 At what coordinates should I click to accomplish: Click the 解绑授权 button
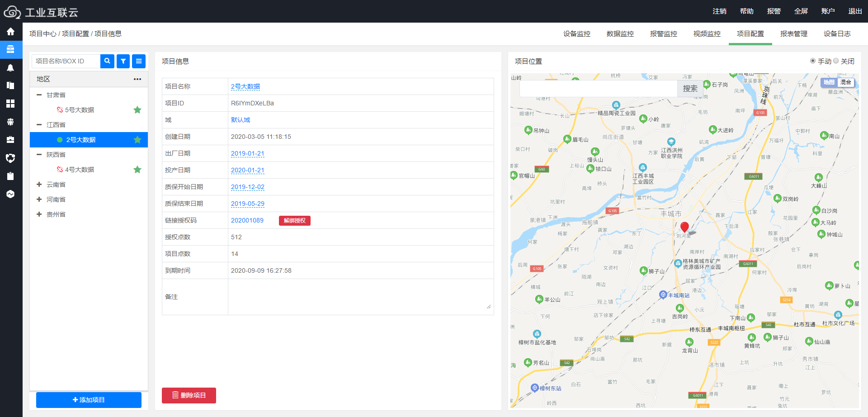point(295,221)
